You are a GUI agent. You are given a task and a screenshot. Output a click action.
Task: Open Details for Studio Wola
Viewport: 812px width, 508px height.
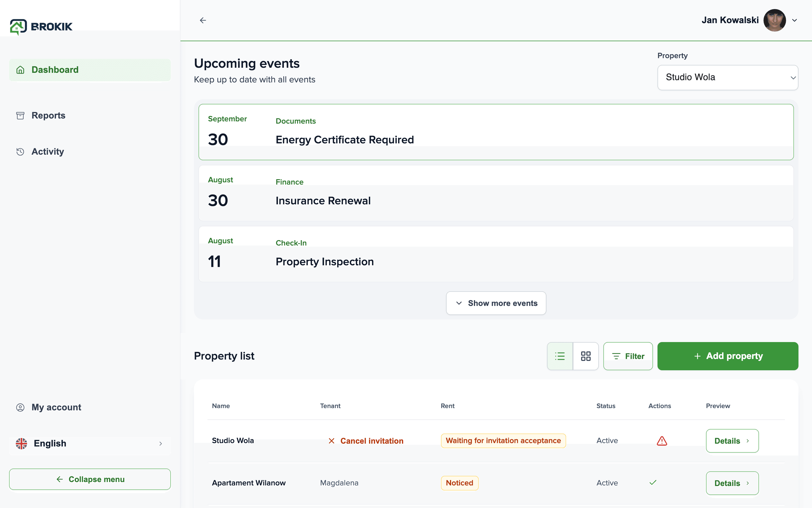732,441
